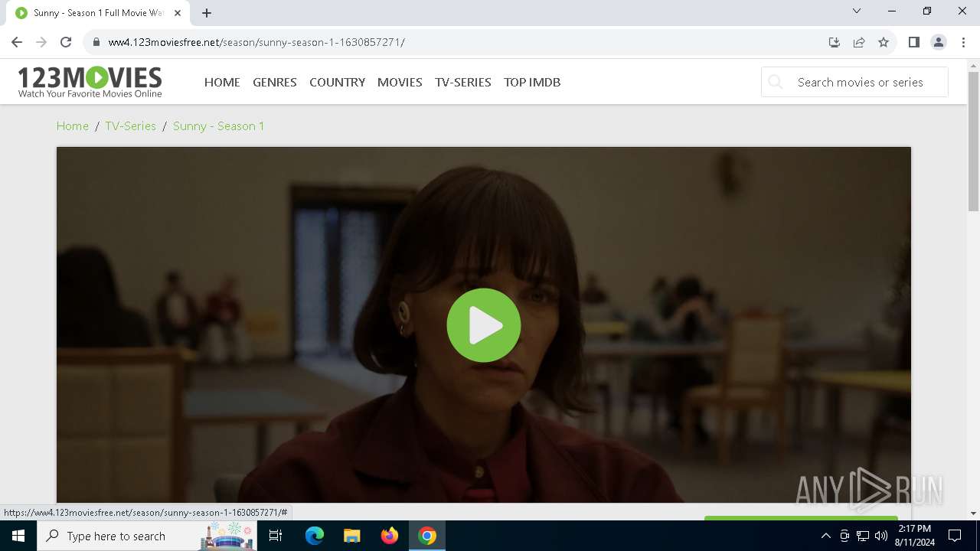Bookmark this page with the star
This screenshot has height=551, width=980.
tap(884, 42)
